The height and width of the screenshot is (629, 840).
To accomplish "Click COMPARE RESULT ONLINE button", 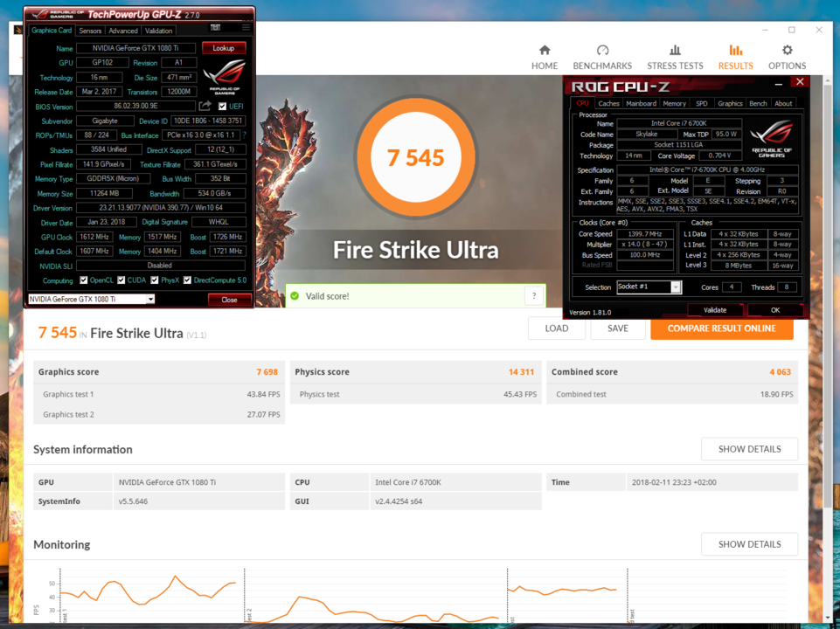I will point(722,328).
